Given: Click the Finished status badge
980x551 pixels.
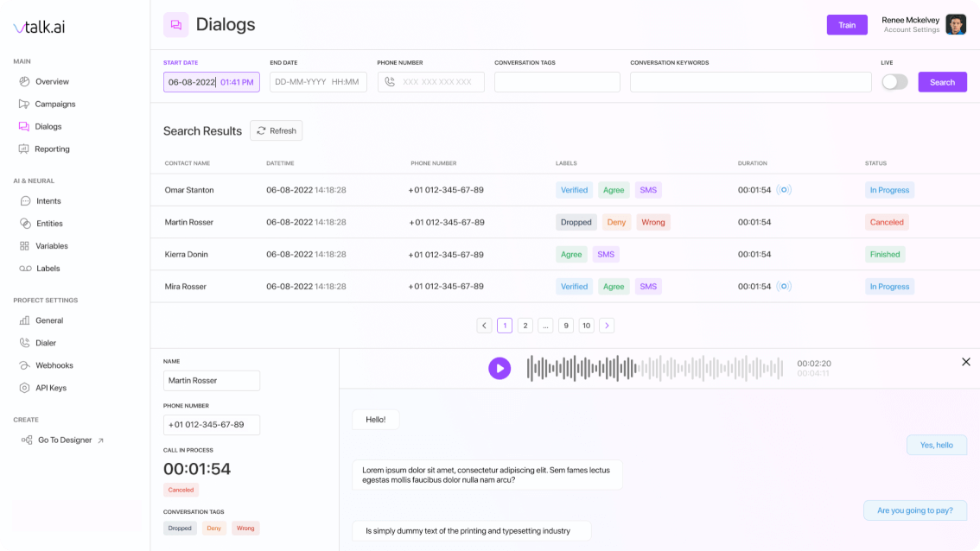Looking at the screenshot, I should [884, 254].
